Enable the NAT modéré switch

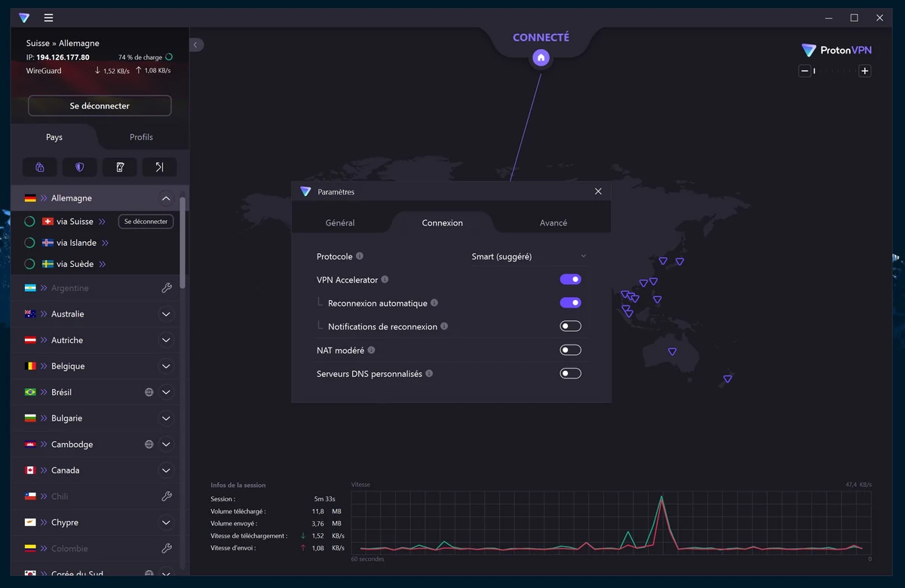570,350
